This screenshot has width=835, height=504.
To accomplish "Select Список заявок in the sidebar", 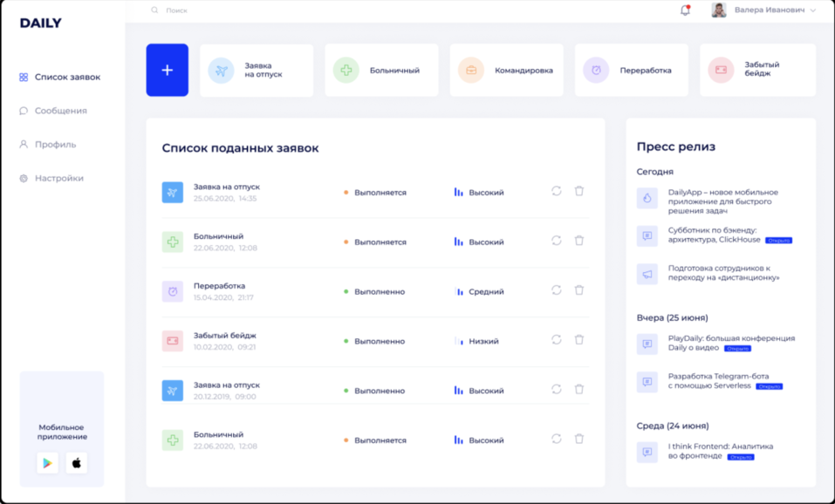I will coord(67,78).
